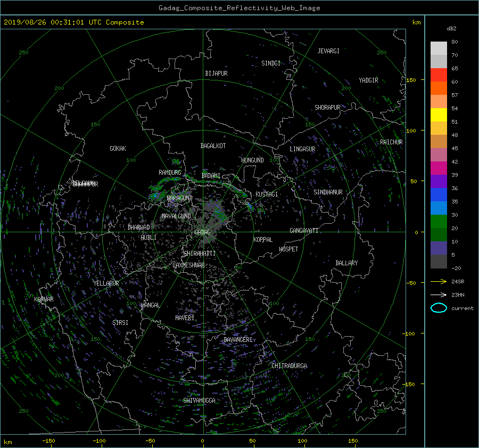Click the dBZ legend heading
Viewport: 479px width, 448px height.
[451, 29]
